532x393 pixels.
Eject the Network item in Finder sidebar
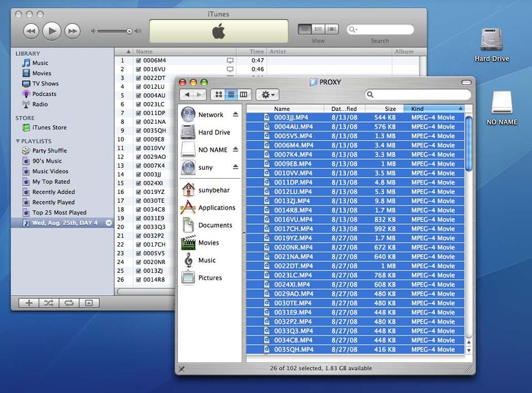[x=235, y=115]
